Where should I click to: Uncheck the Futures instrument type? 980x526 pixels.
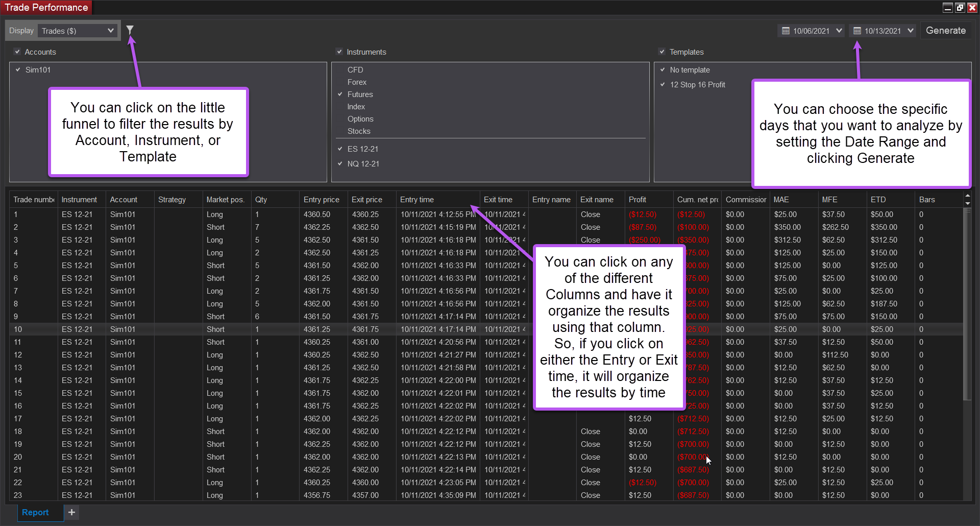tap(340, 94)
